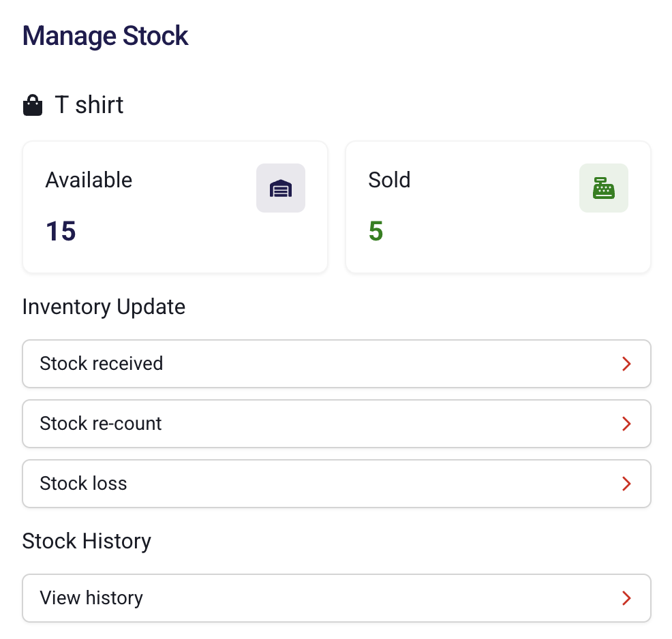The image size is (672, 639).
Task: Click the Manage Stock page title
Action: (106, 35)
